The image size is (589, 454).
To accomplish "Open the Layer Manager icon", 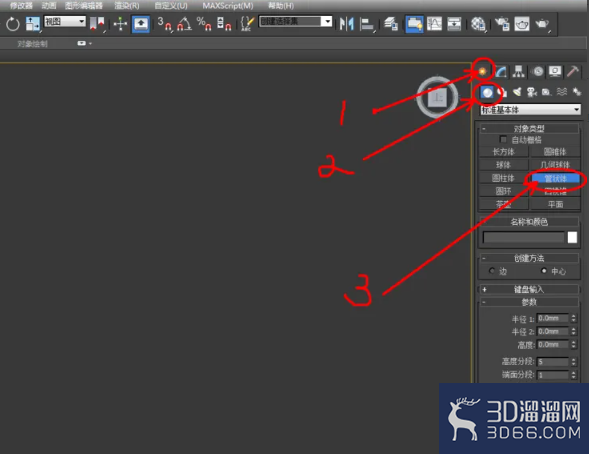I will pos(391,24).
